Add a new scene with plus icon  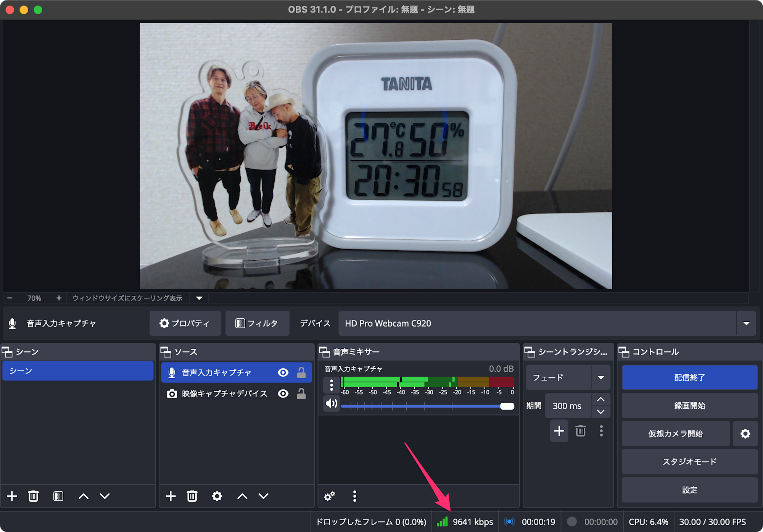[12, 496]
